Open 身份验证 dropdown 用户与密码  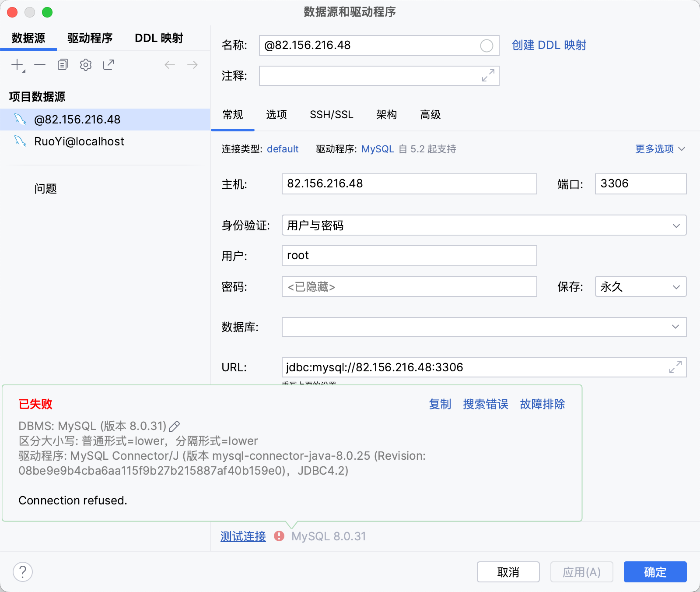tap(484, 225)
